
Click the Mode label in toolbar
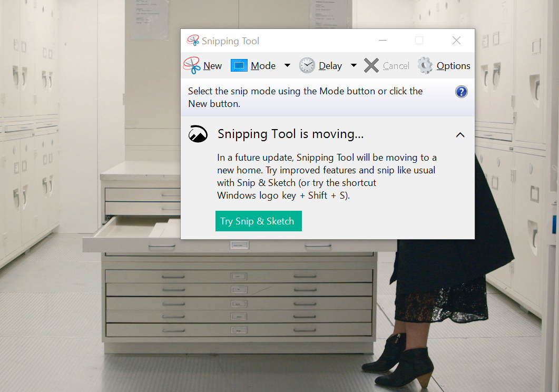point(263,66)
